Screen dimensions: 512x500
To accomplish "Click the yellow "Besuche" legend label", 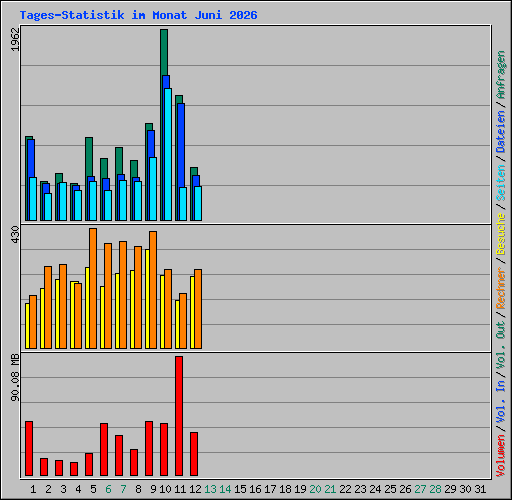I will 501,234.
